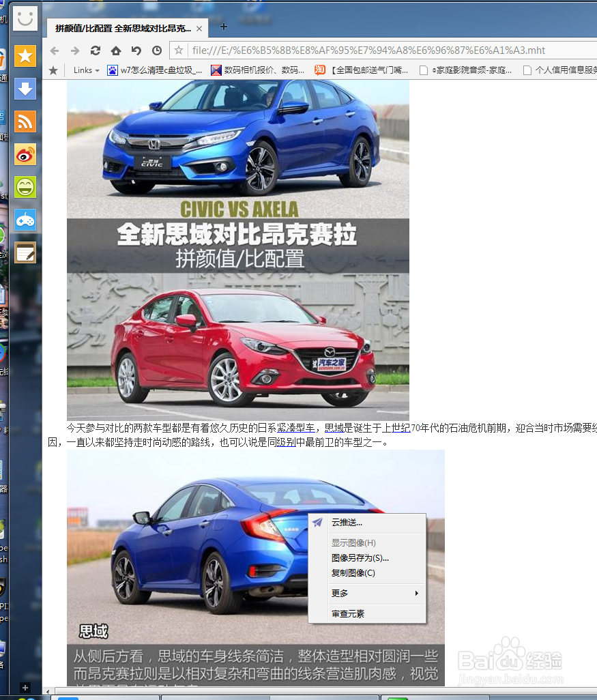This screenshot has width=597, height=700.
Task: Choose 图像另存为(S) in context menu
Action: [367, 558]
